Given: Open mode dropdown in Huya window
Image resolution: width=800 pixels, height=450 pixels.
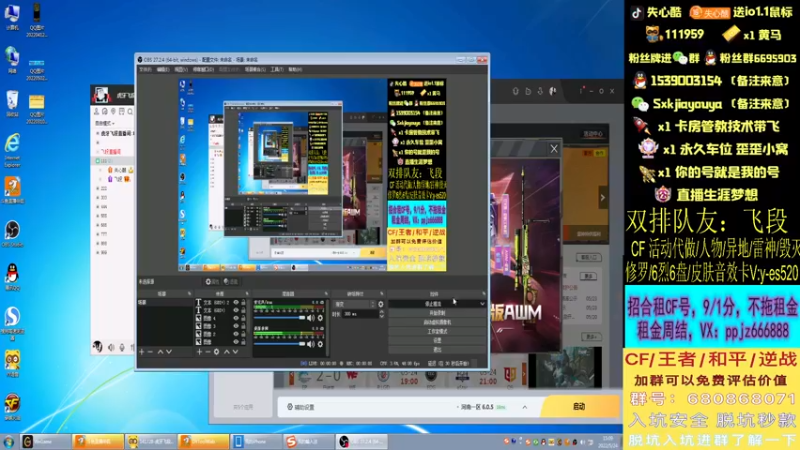Looking at the screenshot, I should pyautogui.click(x=105, y=123).
